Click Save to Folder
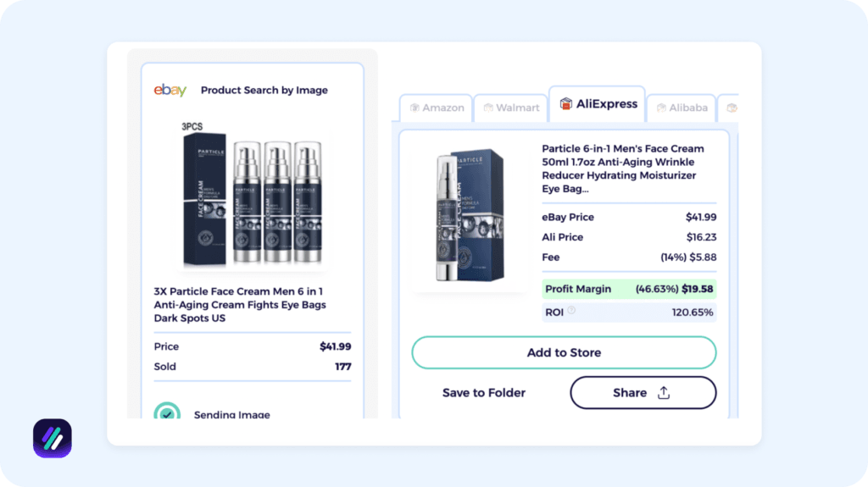This screenshot has height=487, width=868. pos(484,392)
